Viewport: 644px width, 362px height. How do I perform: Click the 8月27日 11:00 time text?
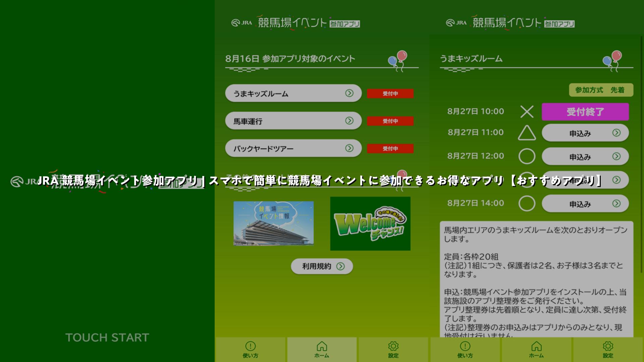click(x=476, y=132)
